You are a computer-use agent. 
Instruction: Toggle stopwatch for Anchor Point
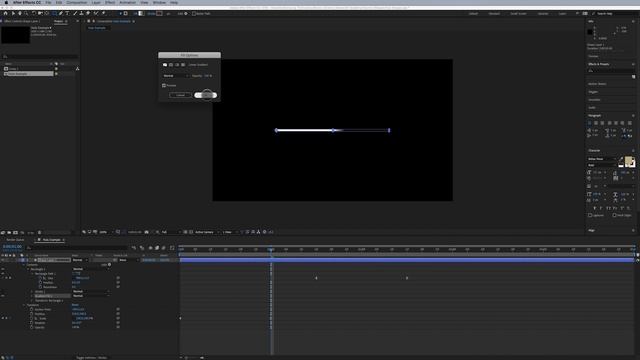pos(31,309)
